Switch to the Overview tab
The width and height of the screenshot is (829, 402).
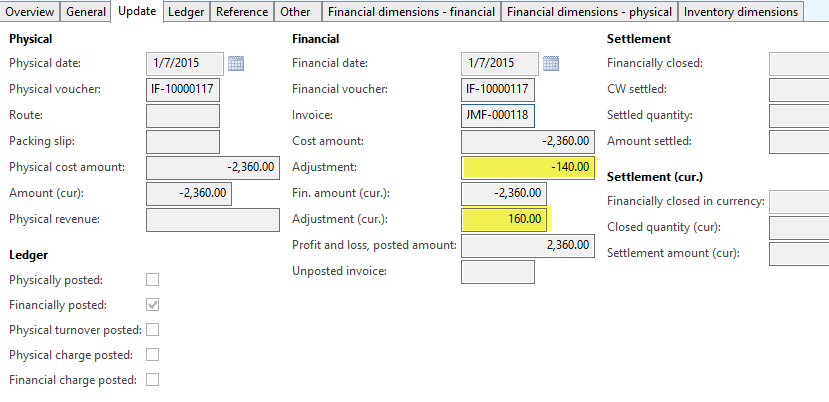31,12
